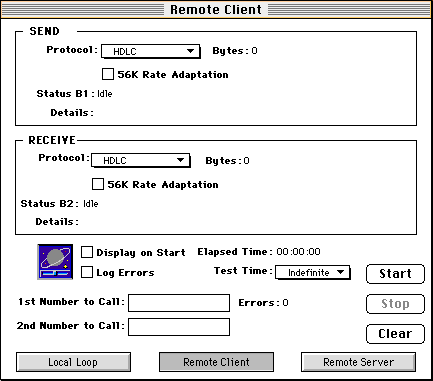Screen dimensions: 433x381
Task: Open the RECEIVE Protocol HDLC dropdown
Action: [141, 160]
